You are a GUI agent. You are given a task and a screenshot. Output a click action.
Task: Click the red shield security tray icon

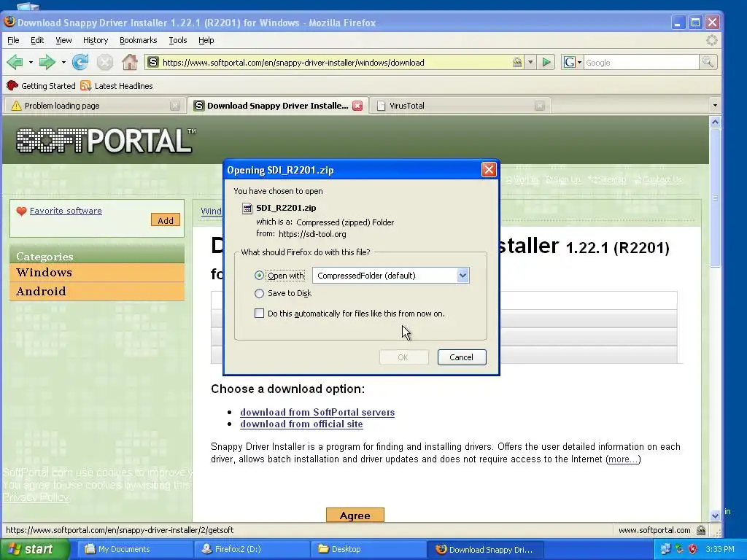click(693, 549)
